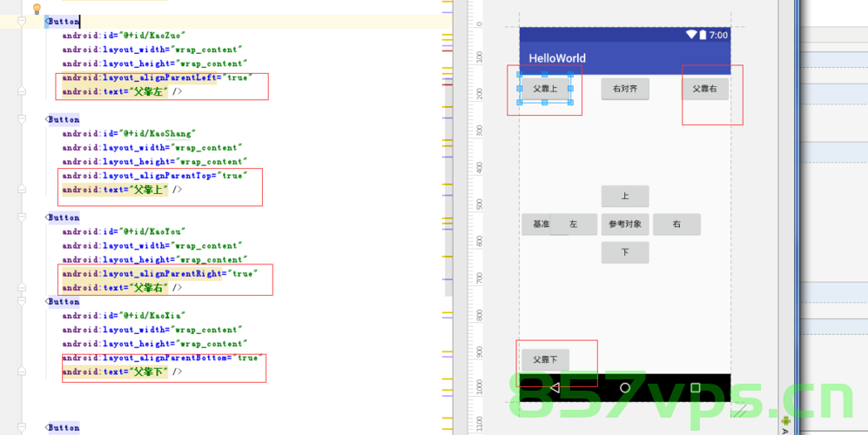Collapse the Button block with id KaoShang
Viewport: 868px width, 435px height.
click(22, 119)
